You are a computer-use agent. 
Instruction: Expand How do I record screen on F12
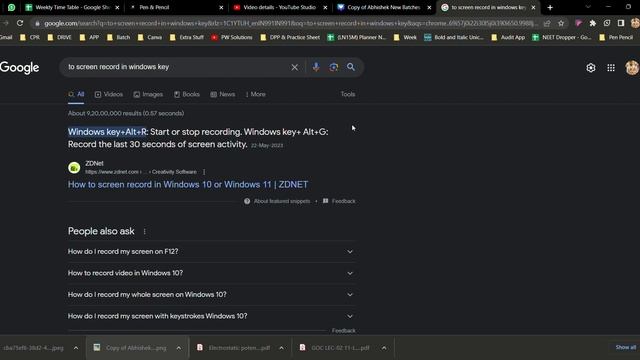[x=211, y=251]
